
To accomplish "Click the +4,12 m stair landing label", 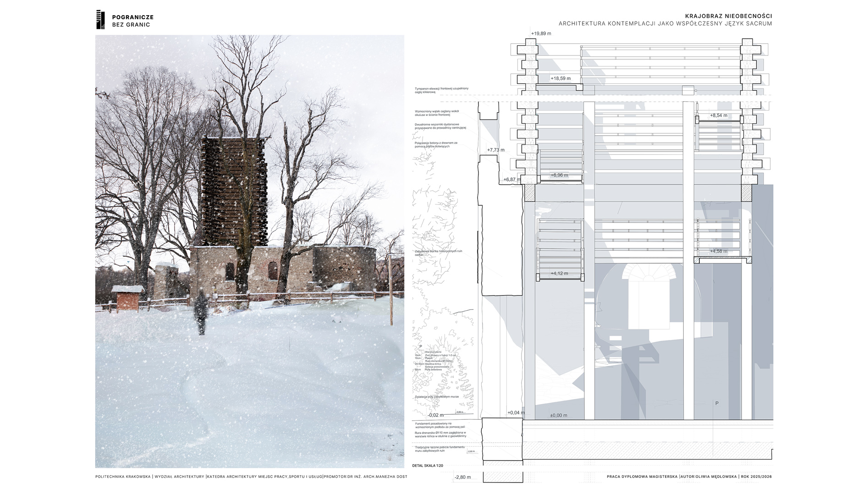I will tap(559, 274).
